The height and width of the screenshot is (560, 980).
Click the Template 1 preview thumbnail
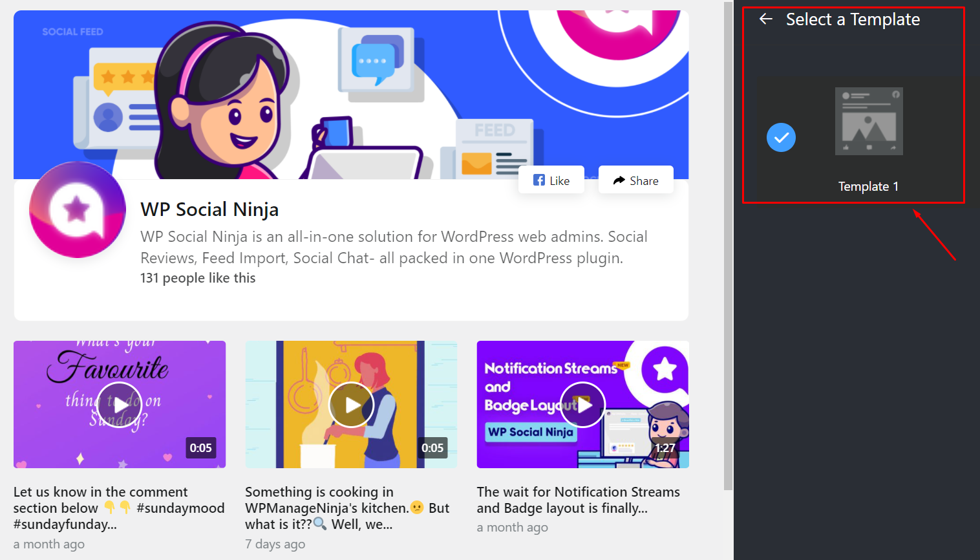pos(869,121)
